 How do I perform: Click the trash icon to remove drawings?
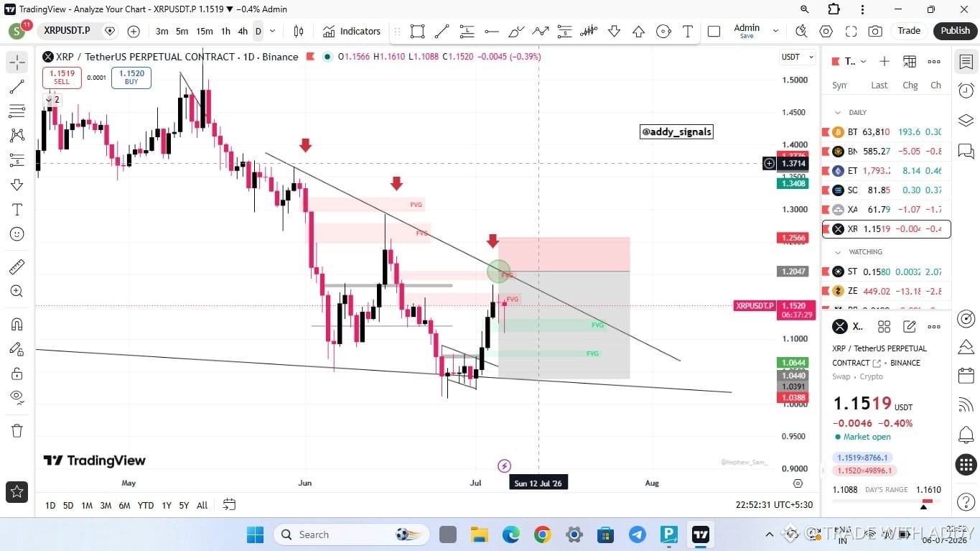click(x=17, y=430)
